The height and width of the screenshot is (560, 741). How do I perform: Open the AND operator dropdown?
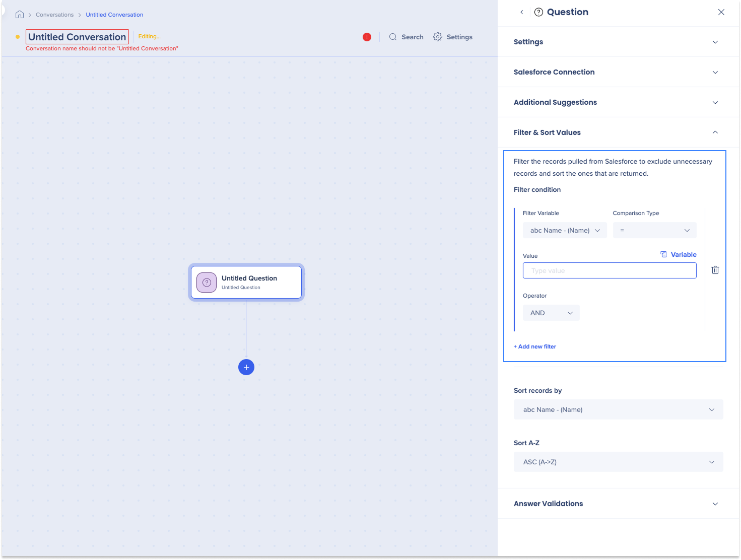tap(551, 313)
